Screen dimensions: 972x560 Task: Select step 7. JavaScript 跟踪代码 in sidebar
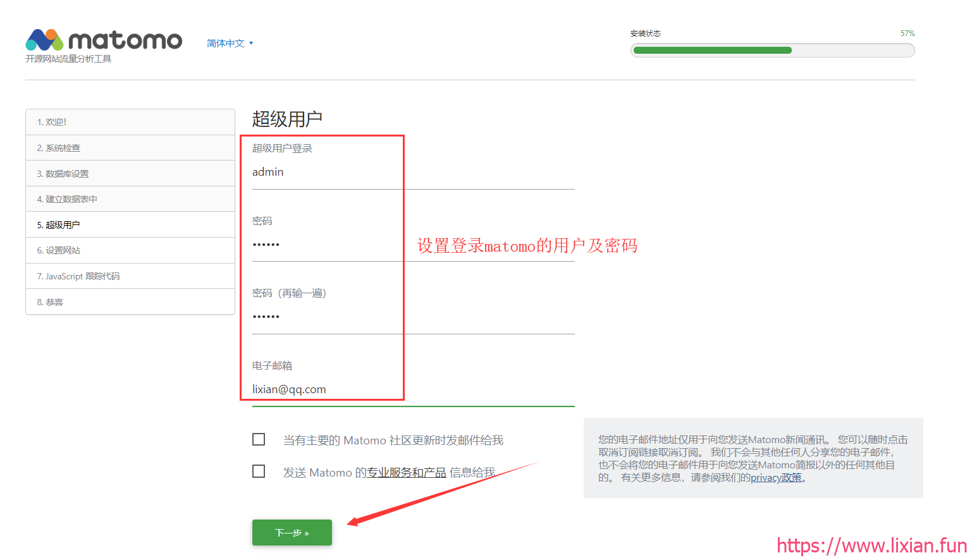pos(130,276)
